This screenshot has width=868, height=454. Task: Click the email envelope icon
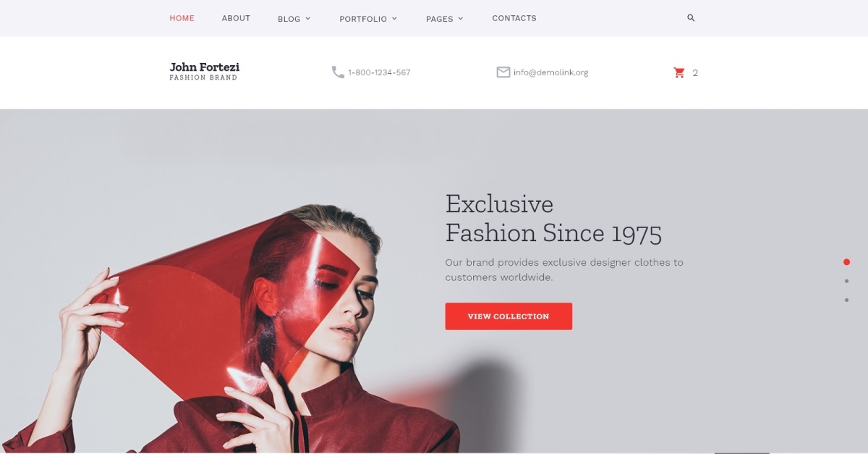pyautogui.click(x=503, y=72)
